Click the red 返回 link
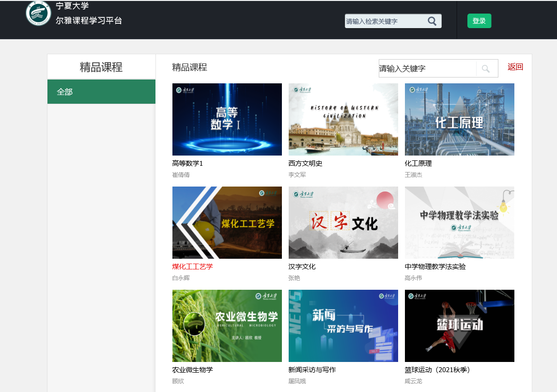Screen dimensions: 557x392 pos(515,67)
